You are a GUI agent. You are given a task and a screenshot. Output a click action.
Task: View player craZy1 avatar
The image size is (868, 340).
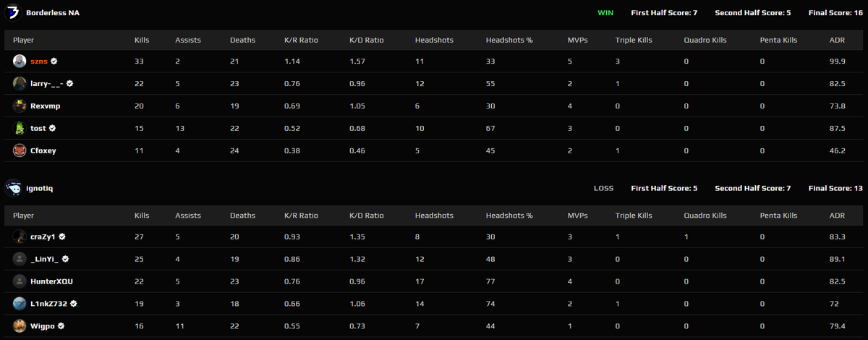tap(20, 237)
